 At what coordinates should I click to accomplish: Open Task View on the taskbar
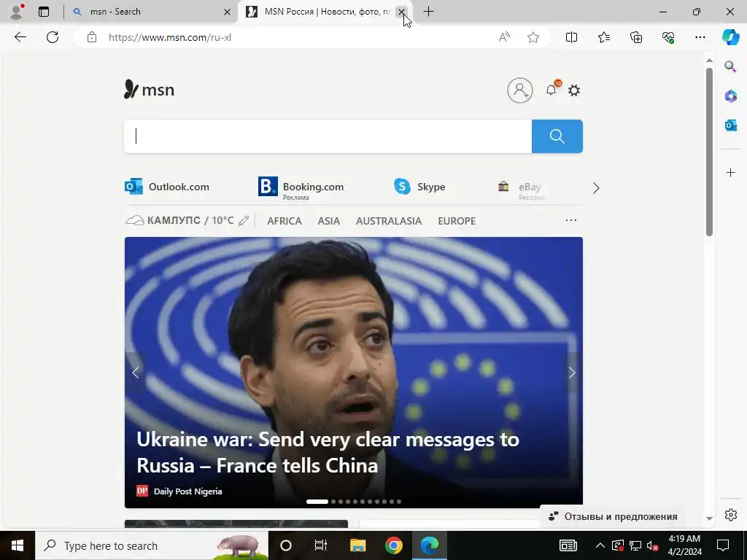(x=321, y=545)
